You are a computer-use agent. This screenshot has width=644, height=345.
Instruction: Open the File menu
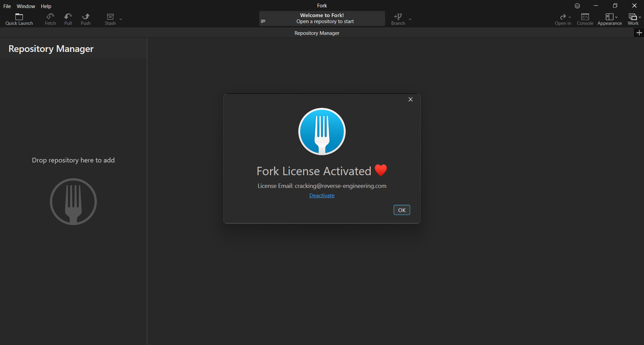click(7, 6)
